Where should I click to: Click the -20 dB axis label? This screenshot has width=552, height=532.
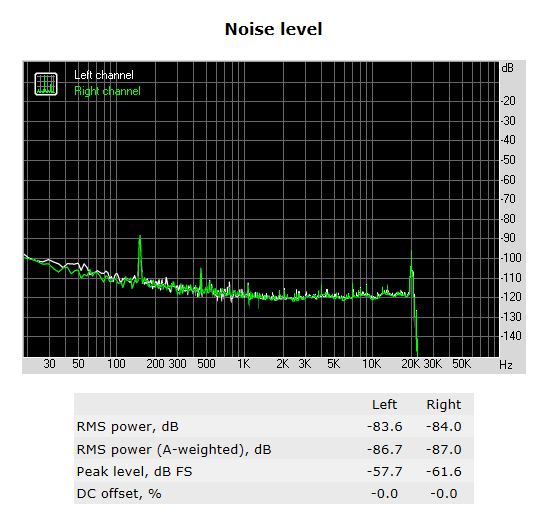[508, 101]
